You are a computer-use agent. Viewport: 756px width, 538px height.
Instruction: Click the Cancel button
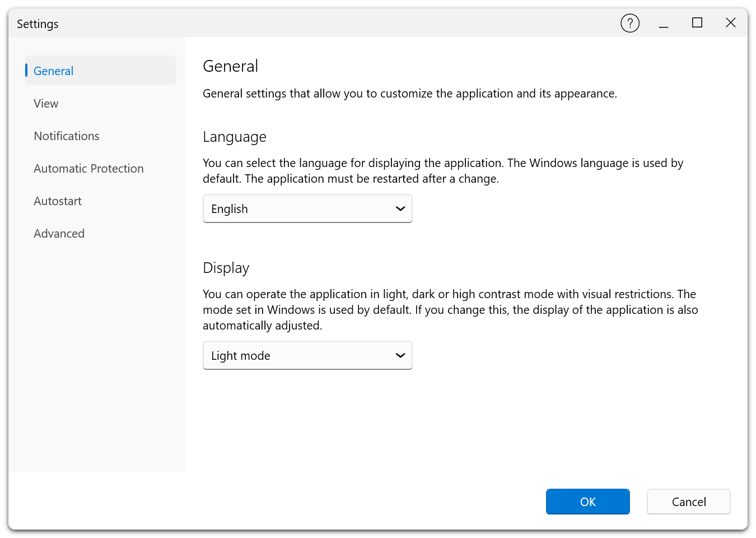[689, 502]
